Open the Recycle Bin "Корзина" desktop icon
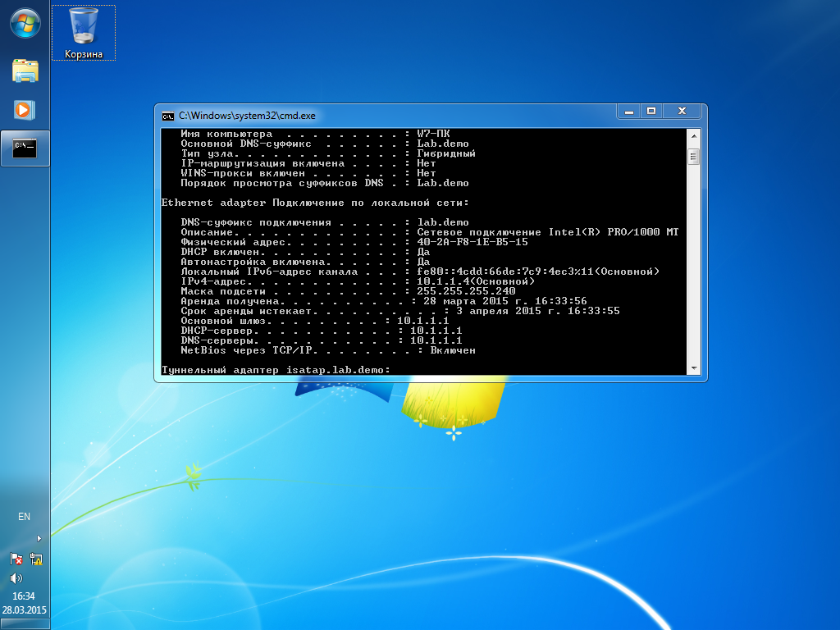 [x=84, y=33]
